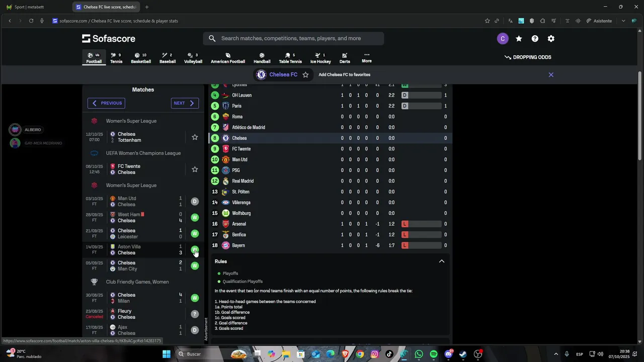
Task: Toggle Chelsea FC favorite star in banner
Action: pos(305,74)
